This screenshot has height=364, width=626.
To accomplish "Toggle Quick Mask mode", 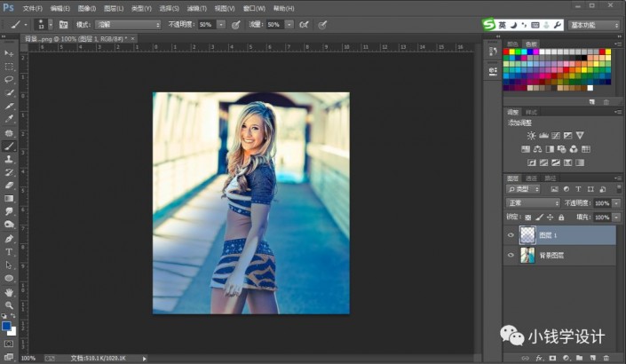I will pyautogui.click(x=9, y=344).
